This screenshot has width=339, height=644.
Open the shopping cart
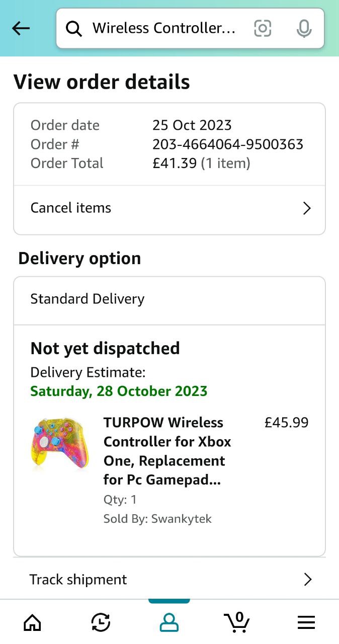click(x=237, y=622)
